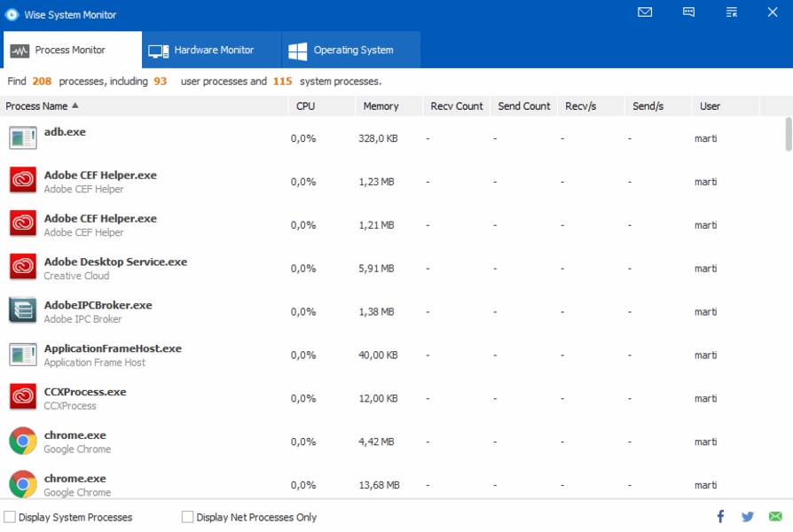The image size is (793, 532).
Task: Click the Adobe Desktop Service Creative Cloud icon
Action: tap(22, 268)
